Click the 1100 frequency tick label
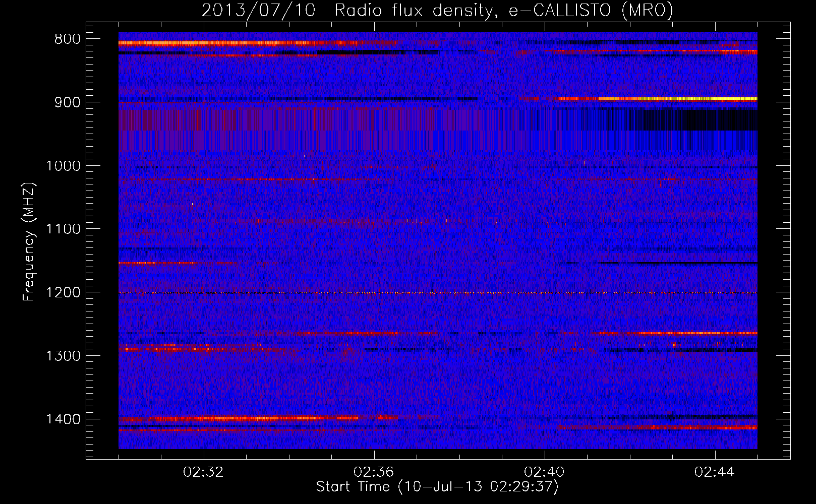Viewport: 816px width, 504px height. [63, 229]
